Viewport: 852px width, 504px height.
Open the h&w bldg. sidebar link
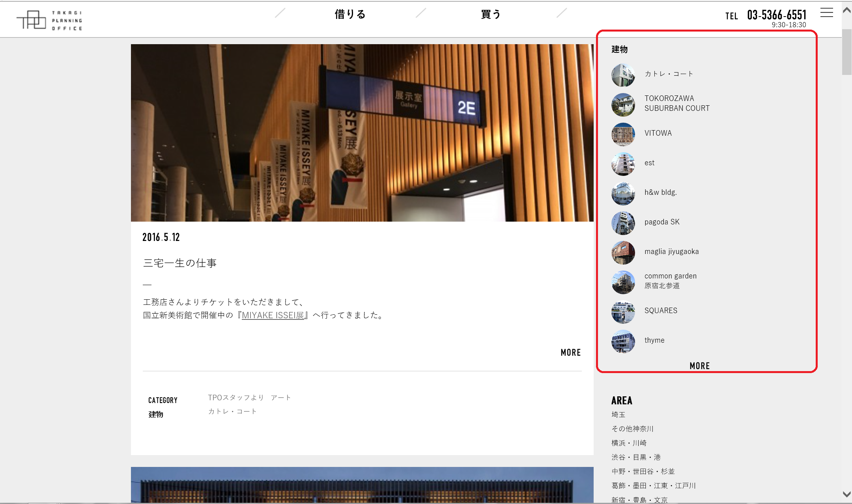661,192
